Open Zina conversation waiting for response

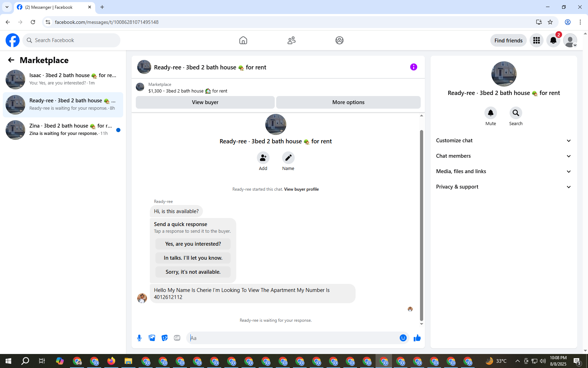63,130
